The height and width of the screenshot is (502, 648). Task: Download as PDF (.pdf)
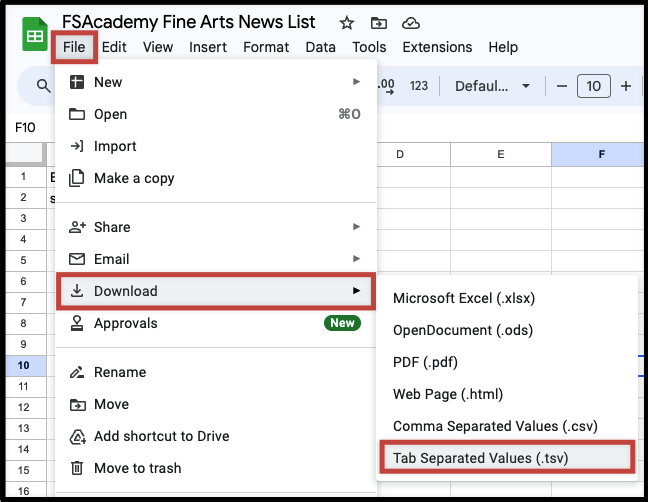(507, 362)
